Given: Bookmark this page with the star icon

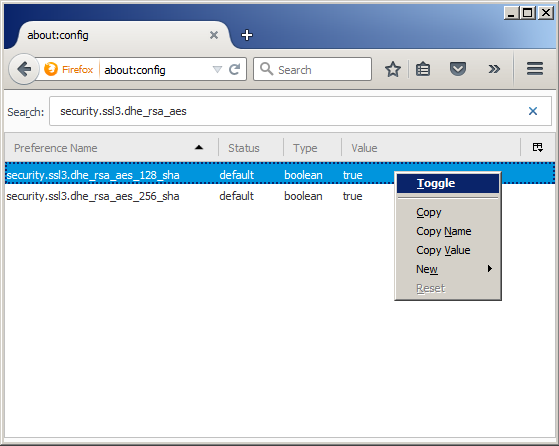Looking at the screenshot, I should (393, 69).
